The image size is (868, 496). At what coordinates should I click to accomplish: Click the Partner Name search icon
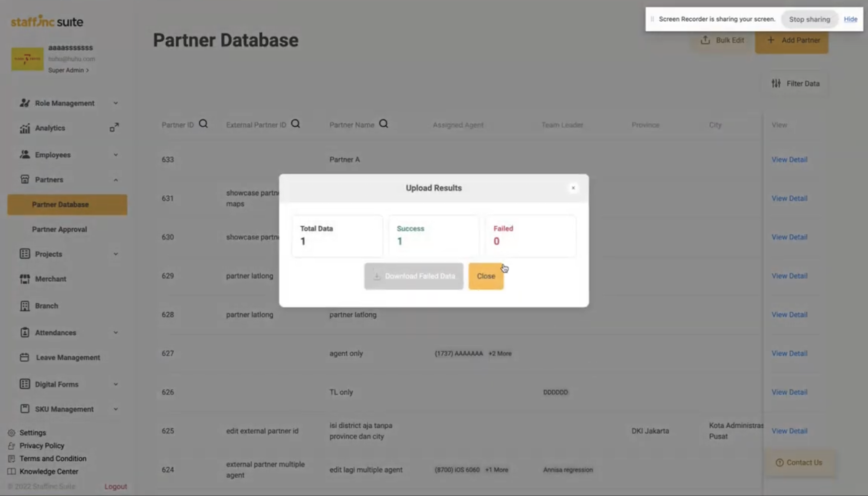coord(384,124)
